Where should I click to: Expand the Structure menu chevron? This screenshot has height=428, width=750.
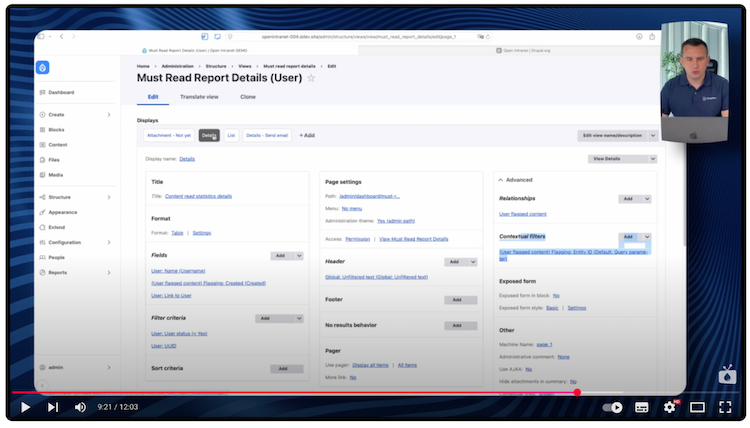click(109, 197)
